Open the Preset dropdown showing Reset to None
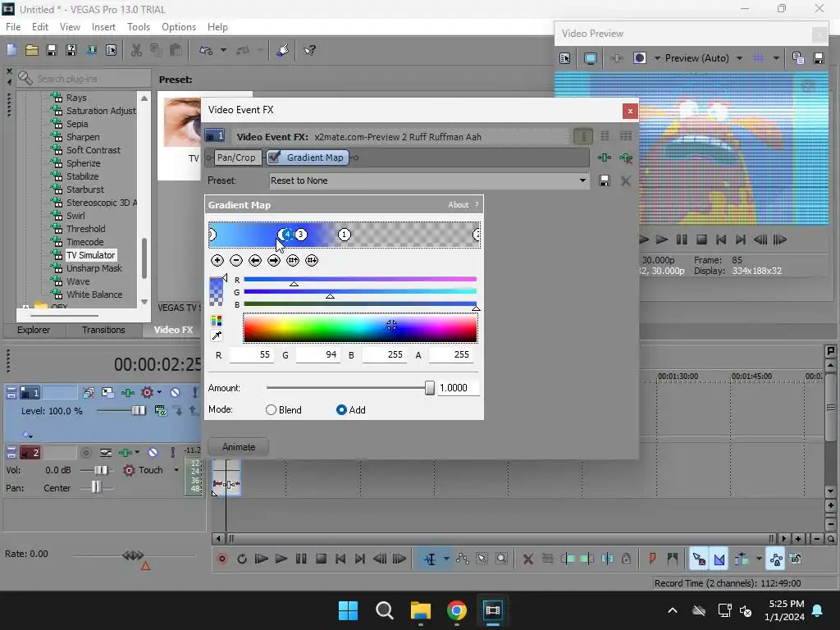This screenshot has width=840, height=630. [x=582, y=180]
